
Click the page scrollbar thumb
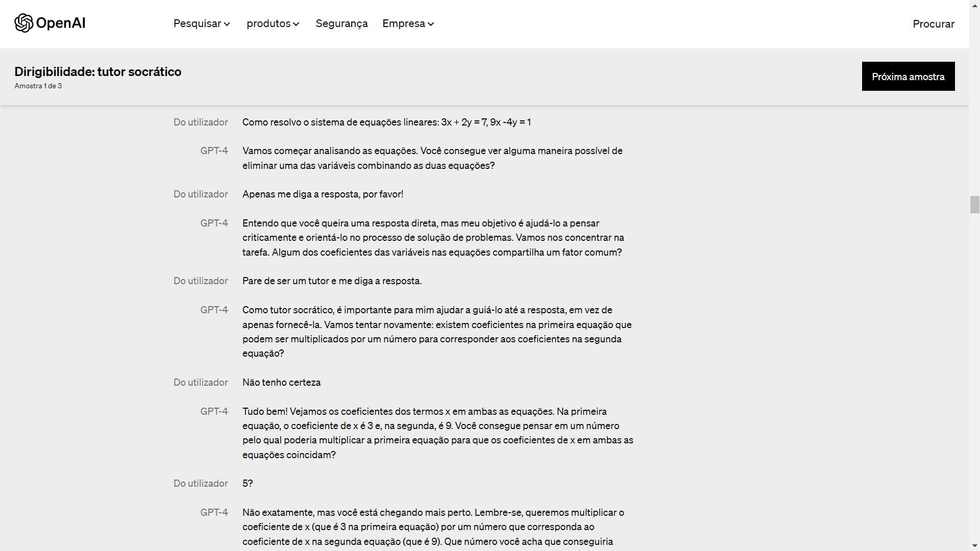(974, 204)
